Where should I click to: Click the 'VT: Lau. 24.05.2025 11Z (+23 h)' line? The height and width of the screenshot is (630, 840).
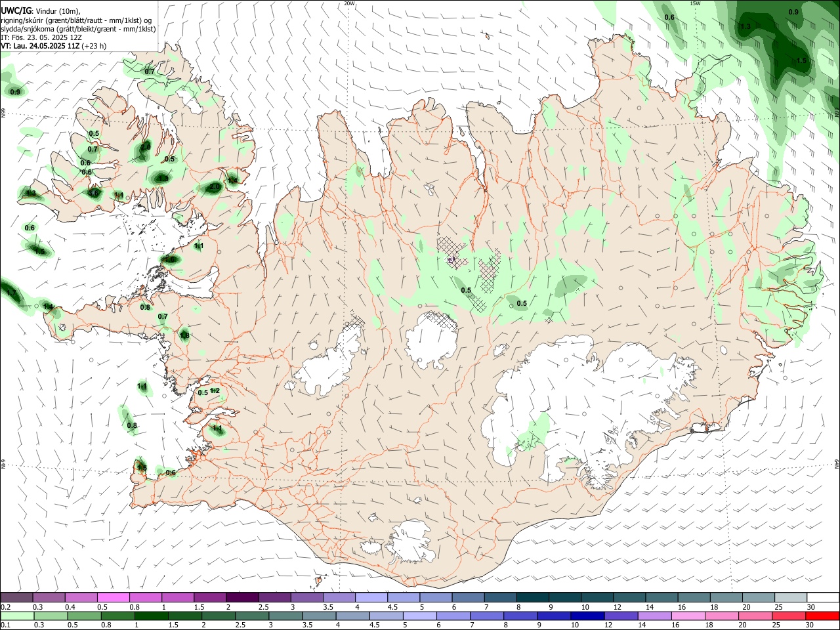[x=53, y=46]
